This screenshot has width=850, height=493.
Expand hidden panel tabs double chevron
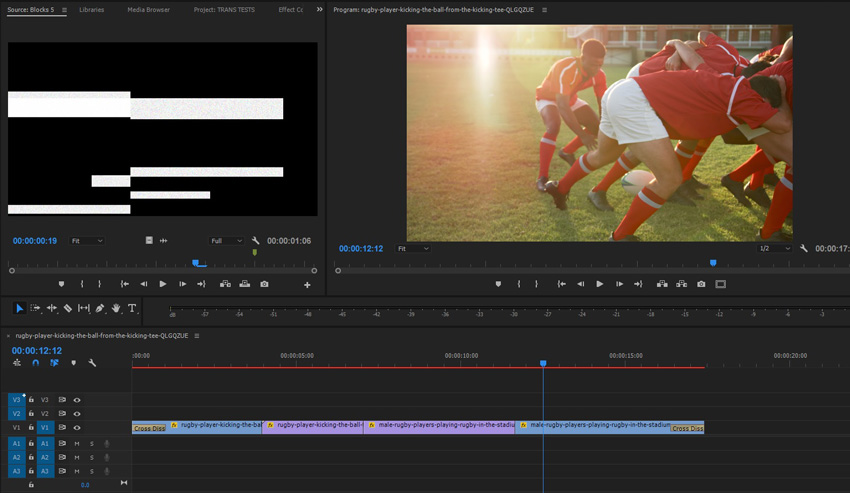tap(319, 9)
